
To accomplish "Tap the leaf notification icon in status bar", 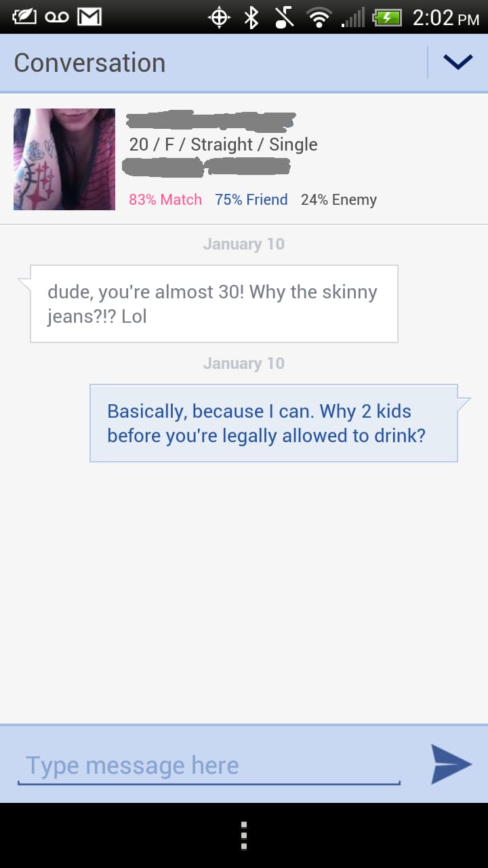I will [24, 17].
